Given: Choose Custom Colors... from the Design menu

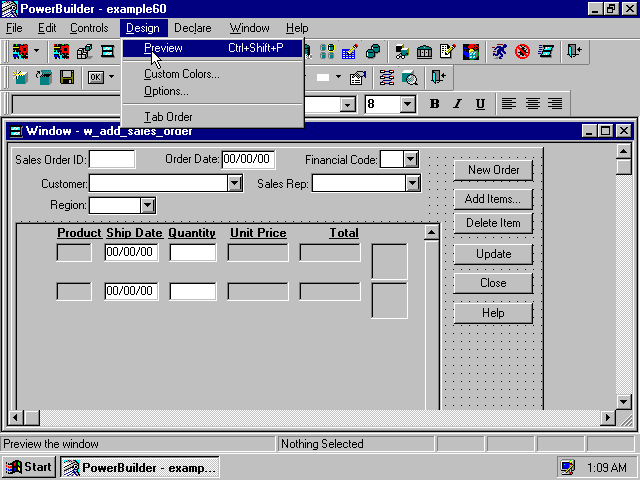Looking at the screenshot, I should [x=212, y=74].
